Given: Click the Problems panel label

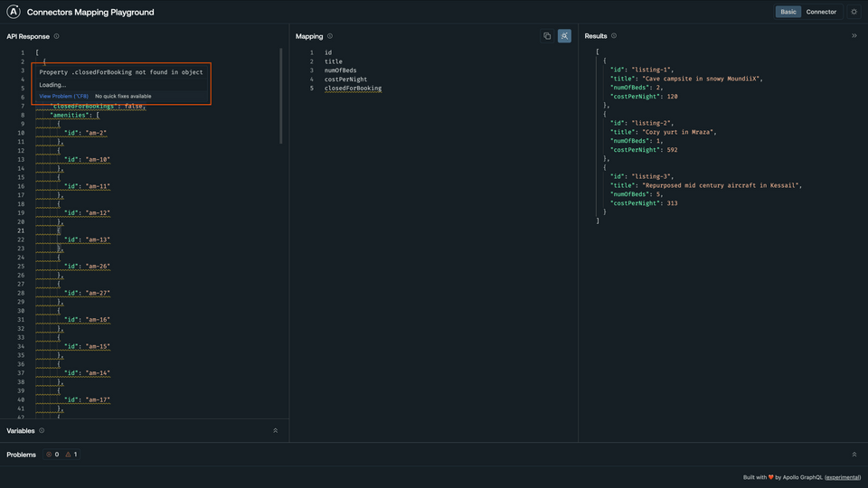Looking at the screenshot, I should tap(21, 455).
